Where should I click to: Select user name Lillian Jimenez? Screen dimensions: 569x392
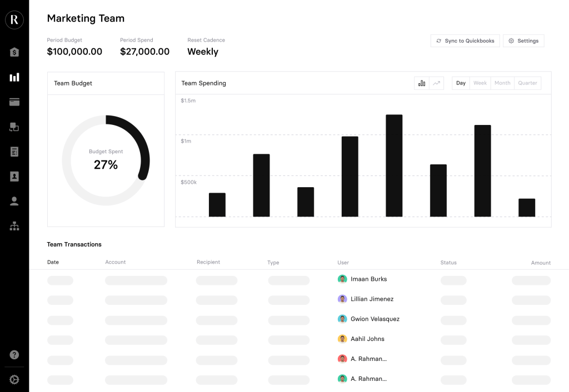point(372,299)
